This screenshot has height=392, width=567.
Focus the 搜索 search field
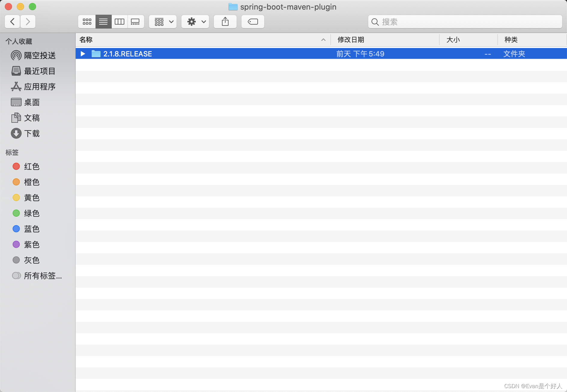465,22
